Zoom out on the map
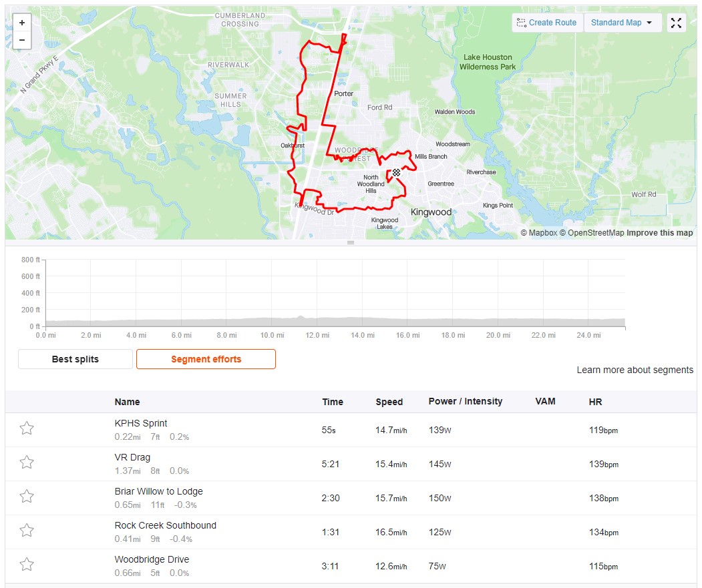 pyautogui.click(x=22, y=40)
